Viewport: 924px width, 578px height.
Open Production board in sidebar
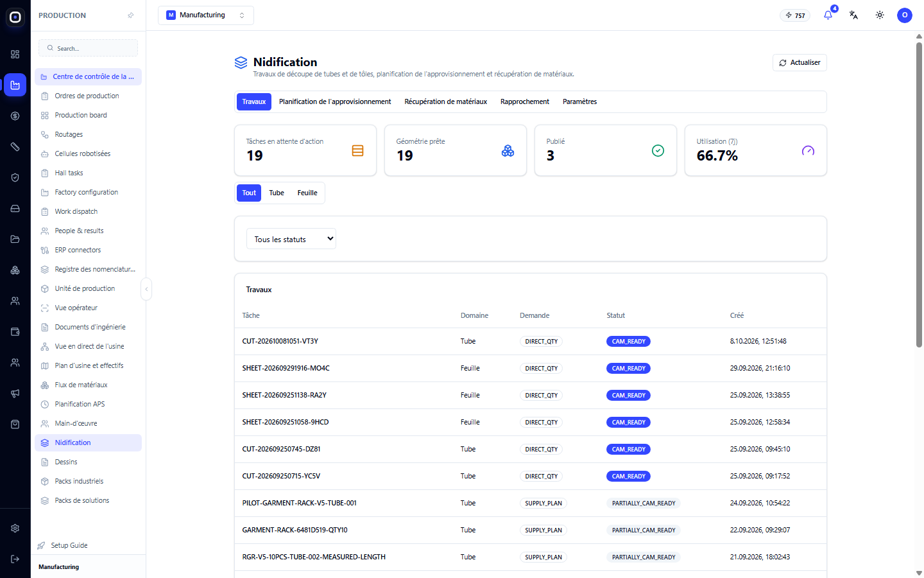click(89, 115)
